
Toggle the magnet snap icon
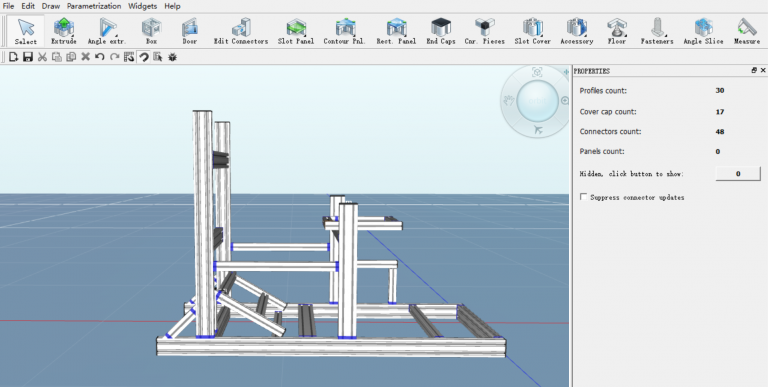click(x=144, y=57)
